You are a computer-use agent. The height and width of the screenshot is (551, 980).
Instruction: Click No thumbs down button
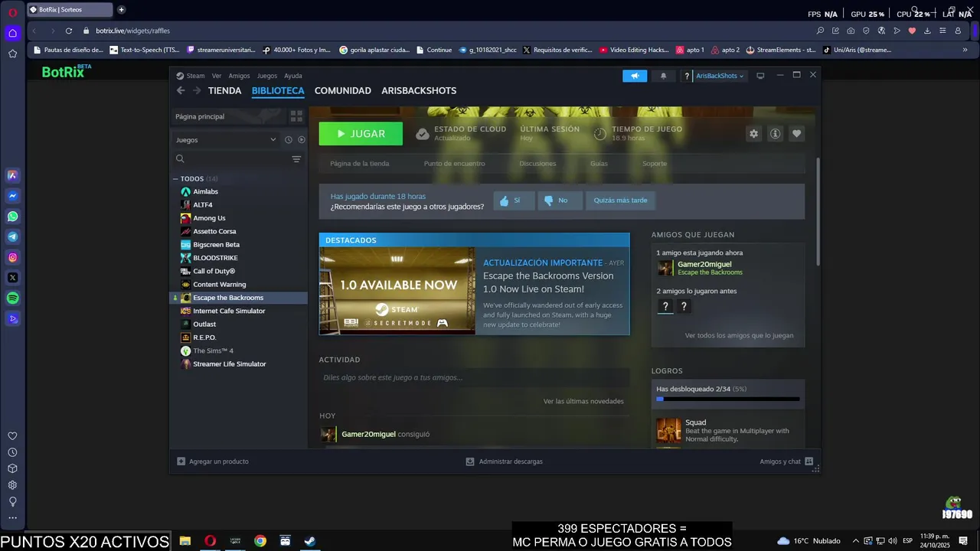[560, 201]
